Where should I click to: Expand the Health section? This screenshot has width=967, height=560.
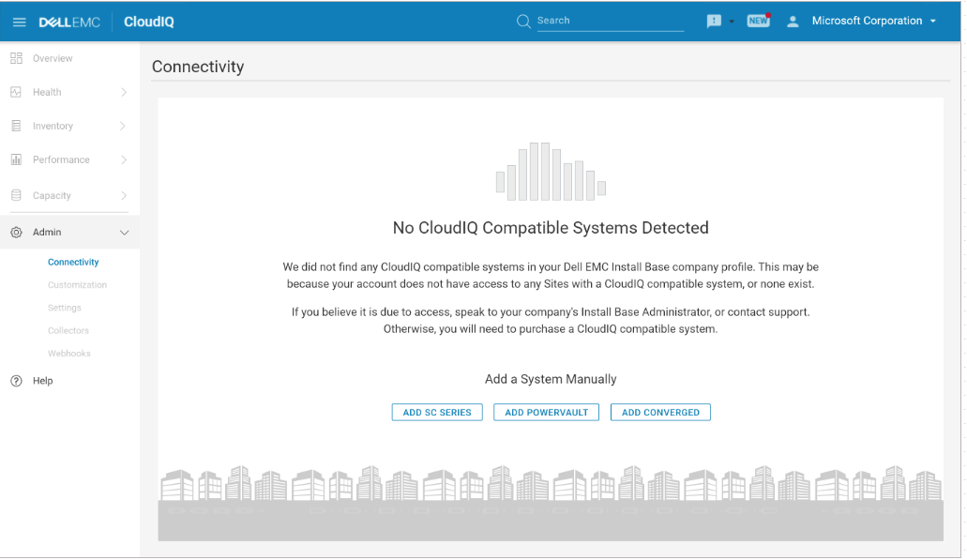tap(46, 92)
